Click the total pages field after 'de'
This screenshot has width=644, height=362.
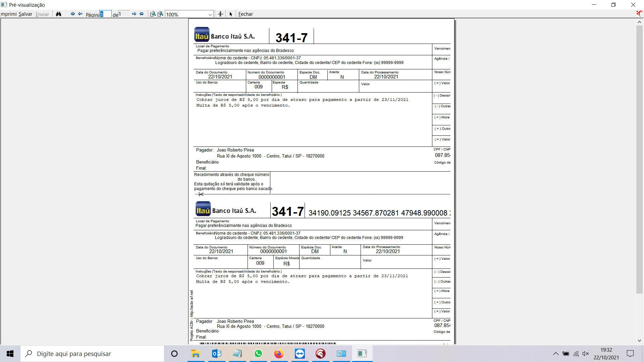(124, 14)
